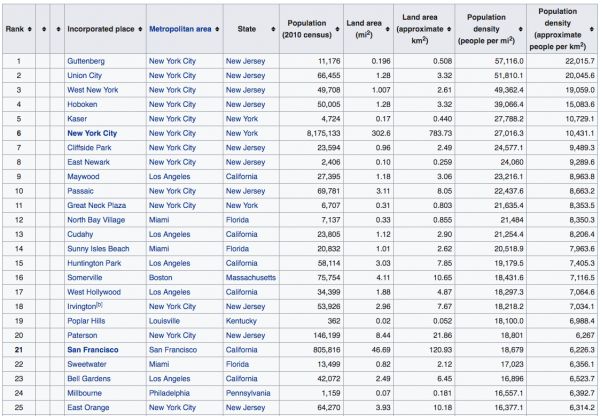Open Boston metropolitan area link
The image size is (600, 416).
160,277
